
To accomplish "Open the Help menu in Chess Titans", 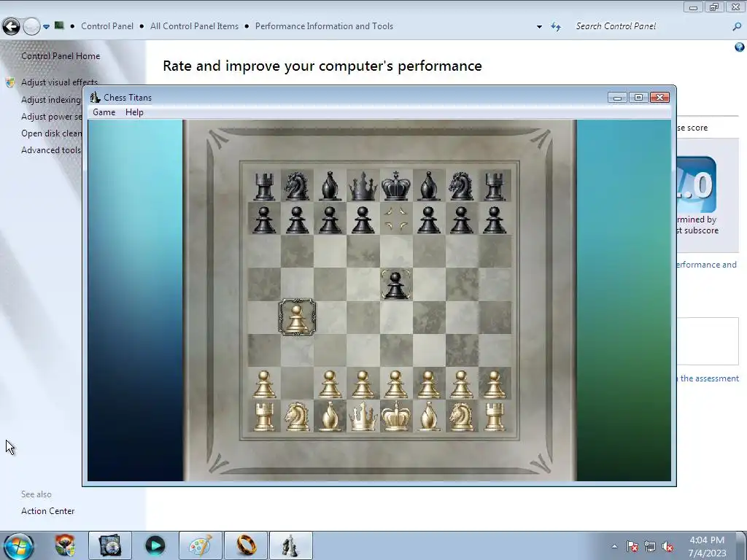I will (134, 112).
